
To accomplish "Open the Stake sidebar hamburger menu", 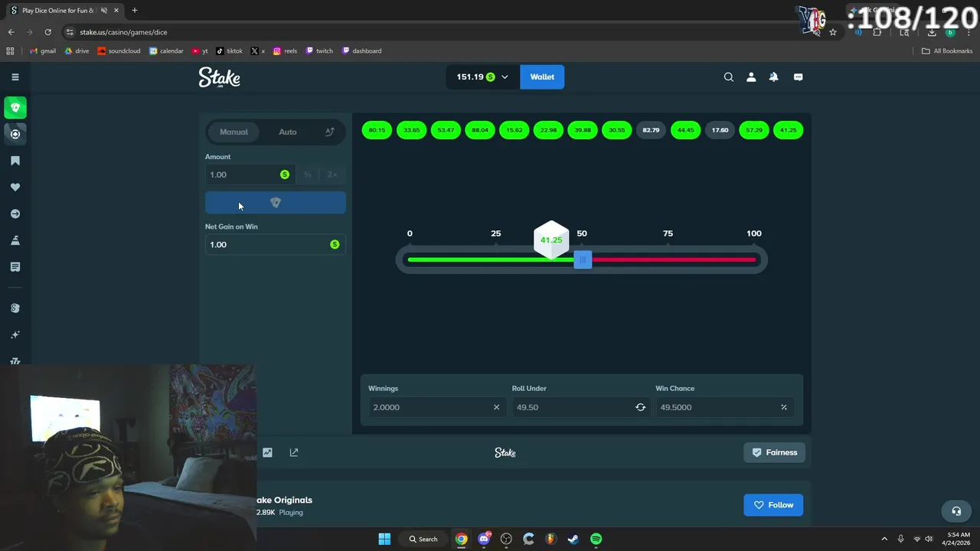I will click(x=15, y=77).
